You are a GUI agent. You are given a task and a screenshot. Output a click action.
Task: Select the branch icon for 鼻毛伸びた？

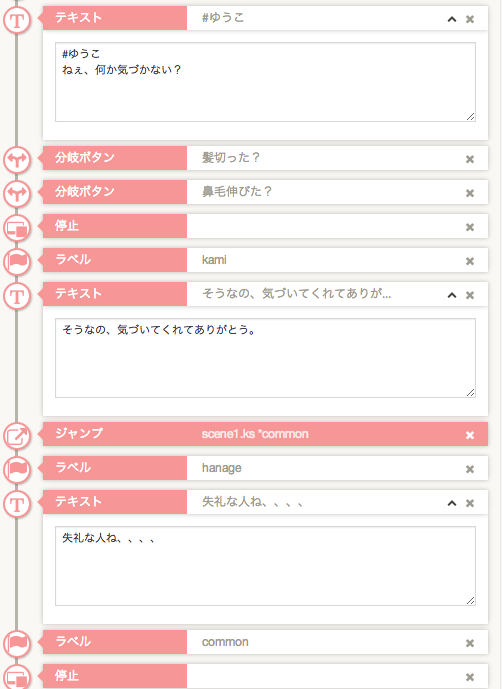tap(17, 193)
